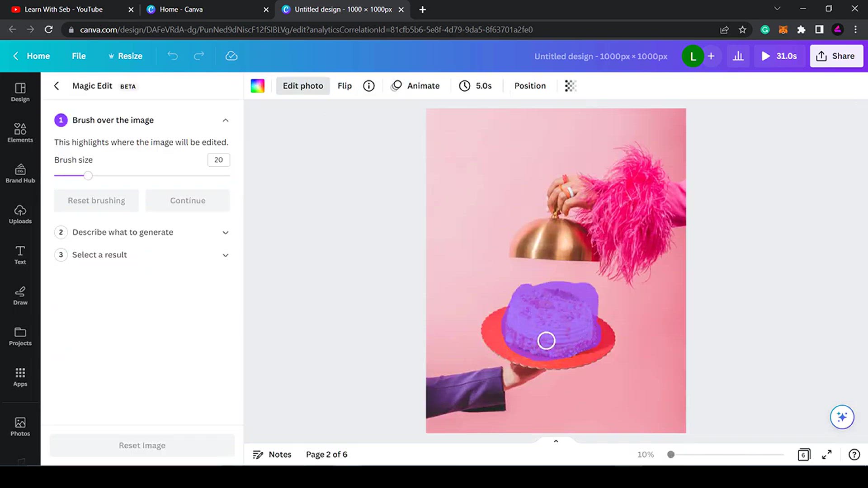Adjust the zoom slider handle
The width and height of the screenshot is (868, 488).
(671, 455)
